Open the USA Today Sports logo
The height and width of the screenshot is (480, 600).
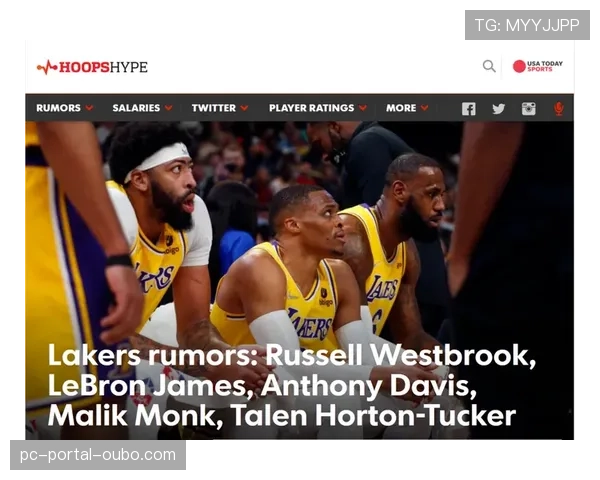[x=538, y=66]
